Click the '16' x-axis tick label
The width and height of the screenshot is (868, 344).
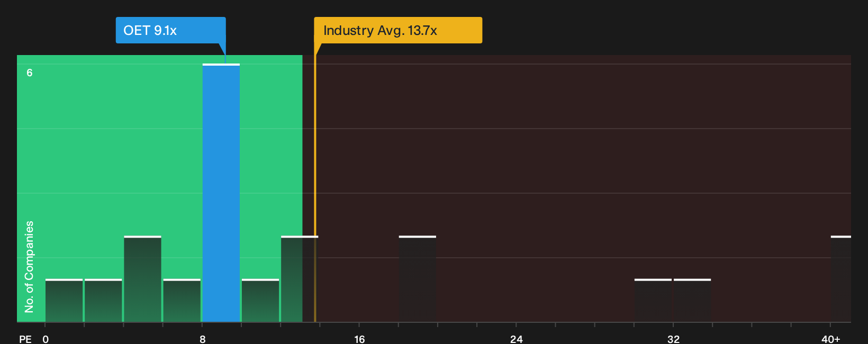[x=359, y=339]
